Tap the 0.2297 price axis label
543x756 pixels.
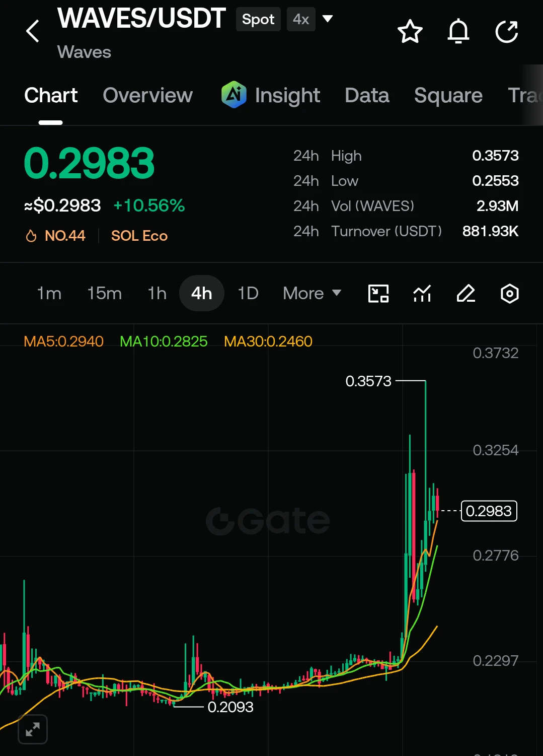tap(495, 661)
